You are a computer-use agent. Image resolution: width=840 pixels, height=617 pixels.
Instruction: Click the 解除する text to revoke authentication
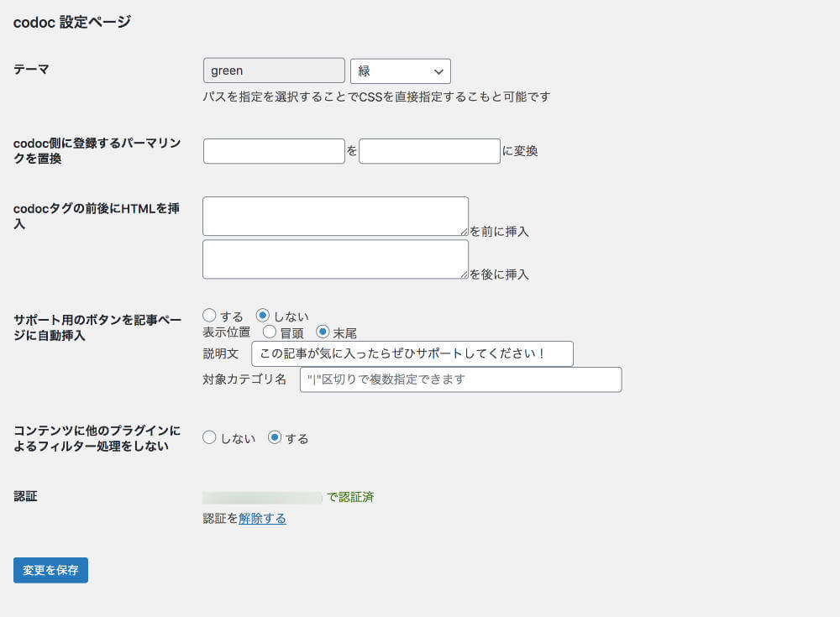[260, 518]
